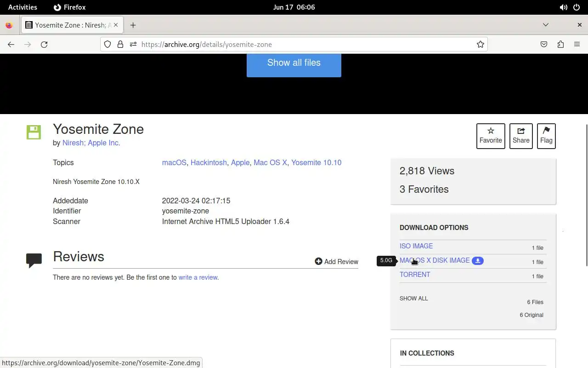Click the Yosemite Zone page title

(98, 129)
